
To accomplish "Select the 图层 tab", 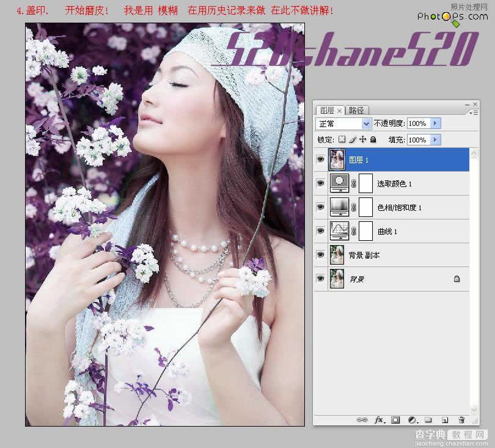I will 328,110.
